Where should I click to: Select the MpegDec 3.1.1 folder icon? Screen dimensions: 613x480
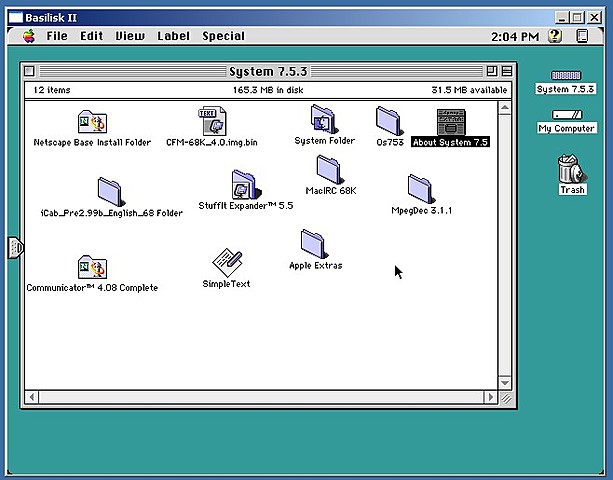tap(421, 189)
